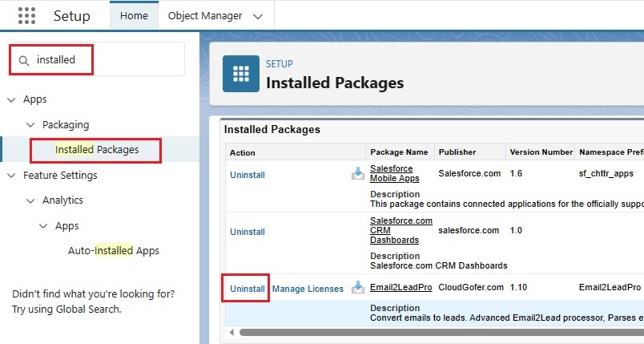Open the App Launcher dots icon
Viewport: 644px width, 344px height.
point(26,15)
